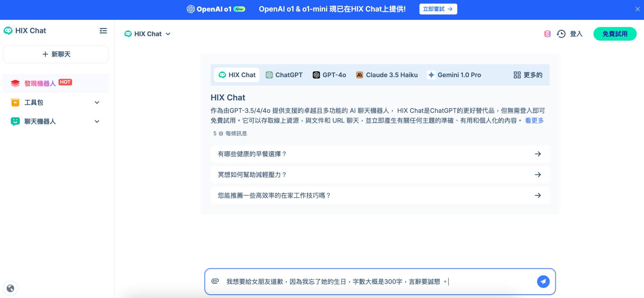Click 立即嘗試 in the top banner
This screenshot has width=644, height=298.
tap(438, 9)
